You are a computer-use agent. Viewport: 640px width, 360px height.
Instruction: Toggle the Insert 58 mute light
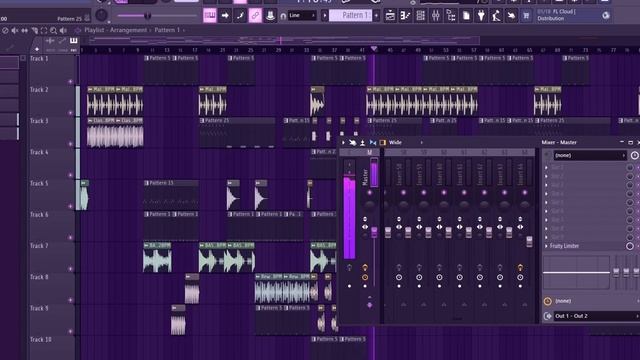[x=403, y=192]
